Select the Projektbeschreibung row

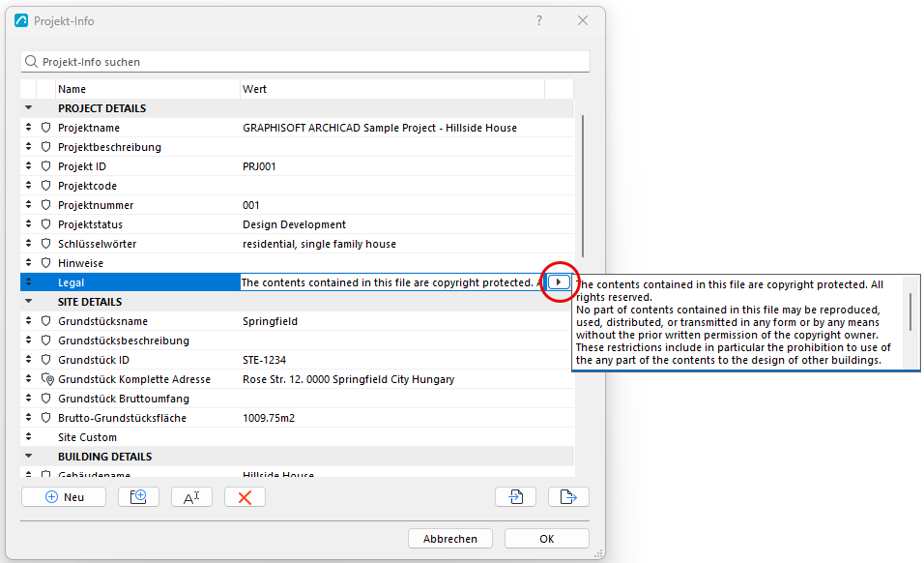click(297, 147)
